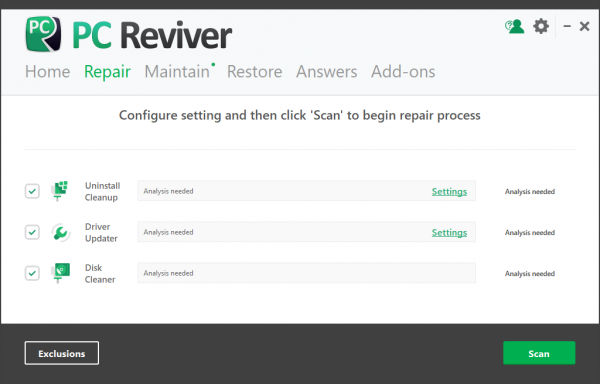
Task: Click the PC Reviver logo icon
Action: [43, 34]
